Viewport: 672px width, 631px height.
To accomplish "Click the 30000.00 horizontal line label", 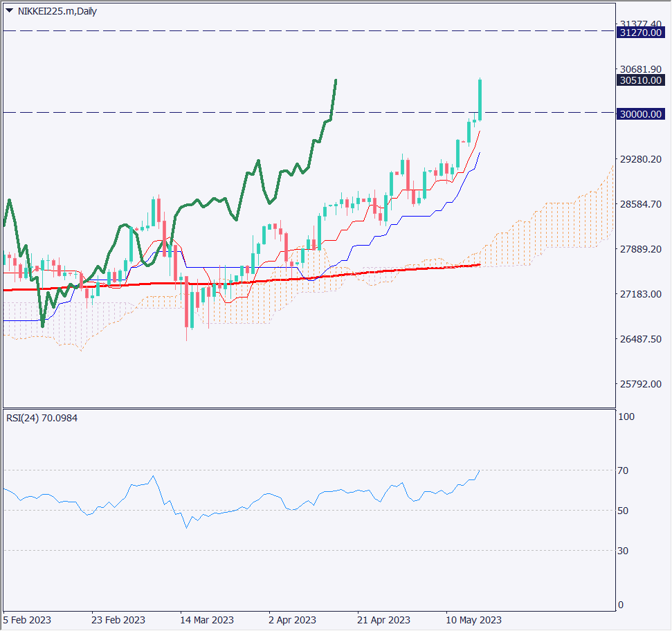I will click(x=641, y=114).
